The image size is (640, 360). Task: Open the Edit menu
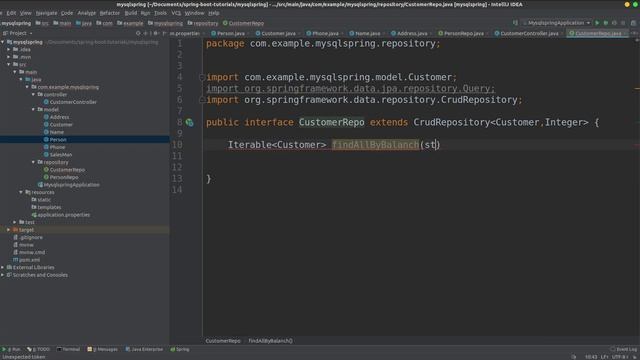tap(11, 13)
